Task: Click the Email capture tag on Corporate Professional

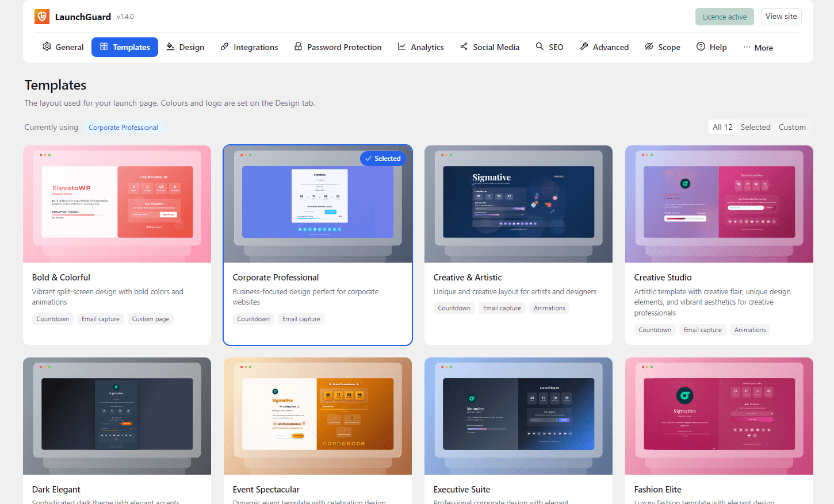Action: coord(301,319)
